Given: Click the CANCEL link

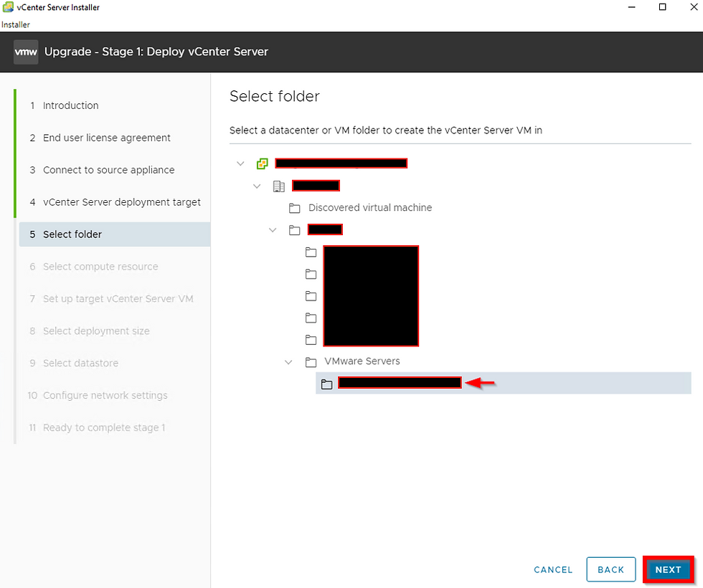Looking at the screenshot, I should [553, 569].
